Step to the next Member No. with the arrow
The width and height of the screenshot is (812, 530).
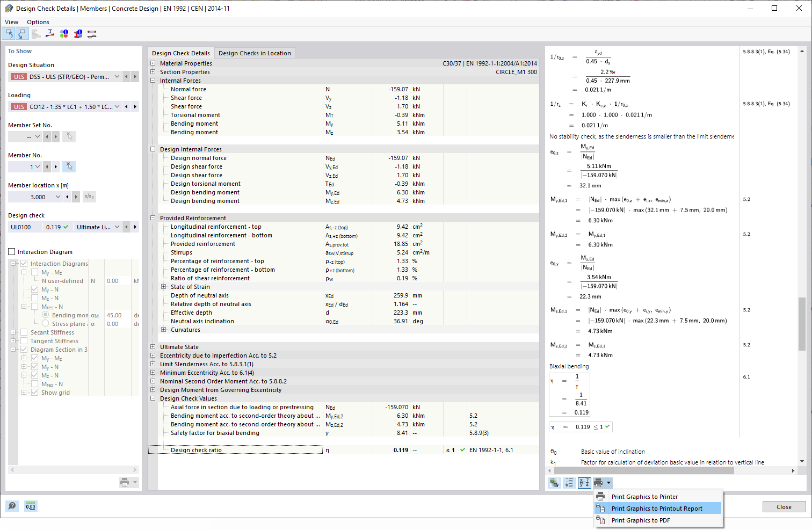[x=55, y=166]
